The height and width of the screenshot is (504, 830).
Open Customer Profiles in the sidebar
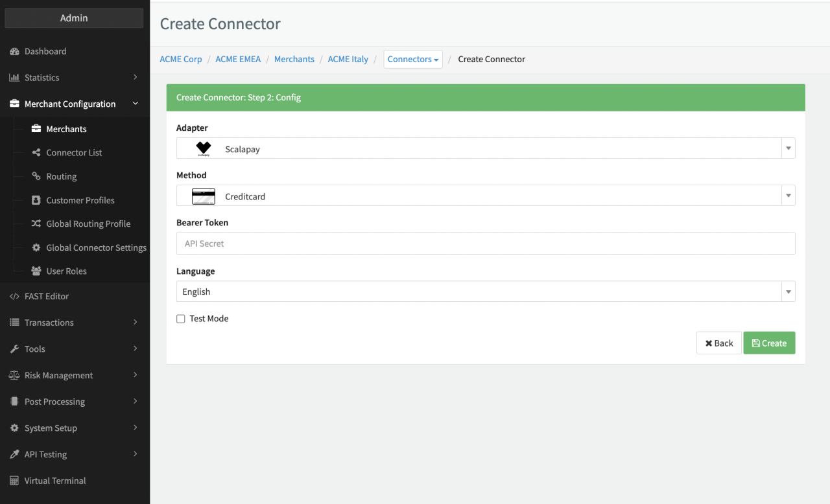tap(80, 200)
